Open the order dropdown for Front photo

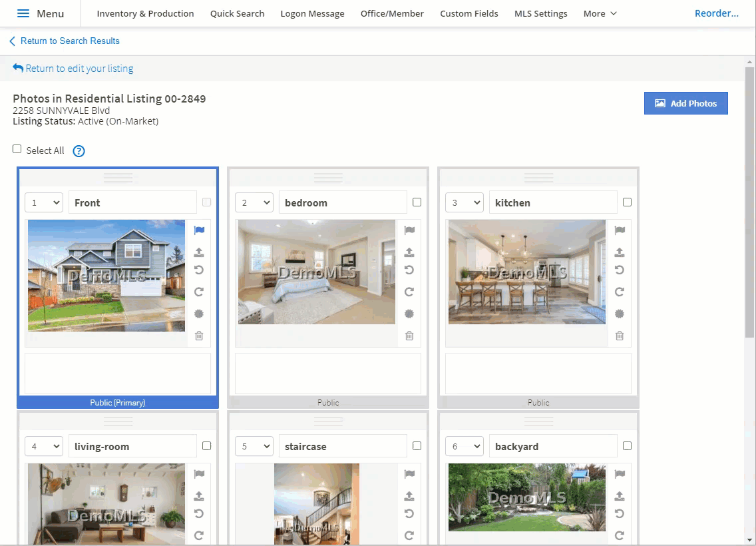tap(44, 202)
